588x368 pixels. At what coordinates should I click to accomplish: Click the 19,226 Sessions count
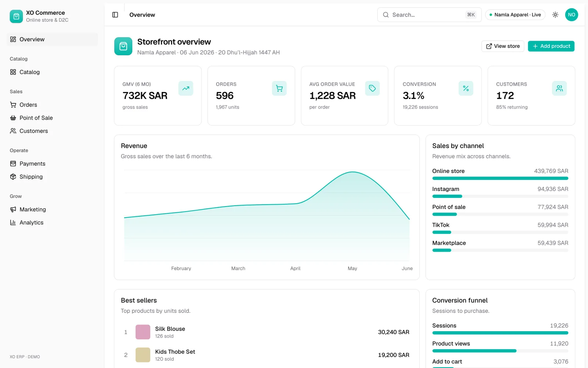pos(559,326)
